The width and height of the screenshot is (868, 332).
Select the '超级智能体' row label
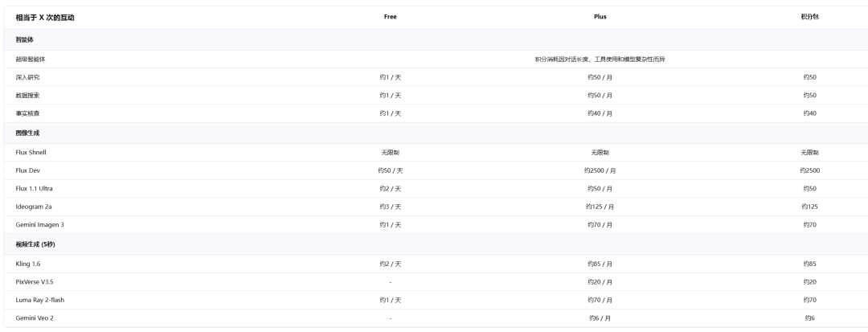point(31,59)
